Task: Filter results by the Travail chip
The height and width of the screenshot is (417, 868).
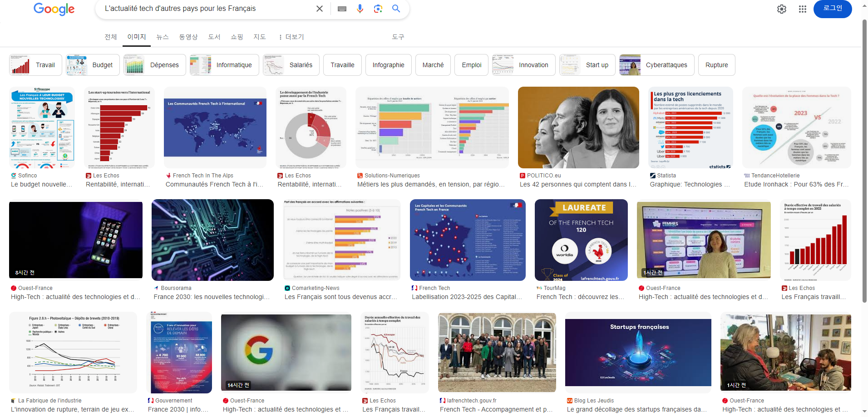Action: coord(35,65)
